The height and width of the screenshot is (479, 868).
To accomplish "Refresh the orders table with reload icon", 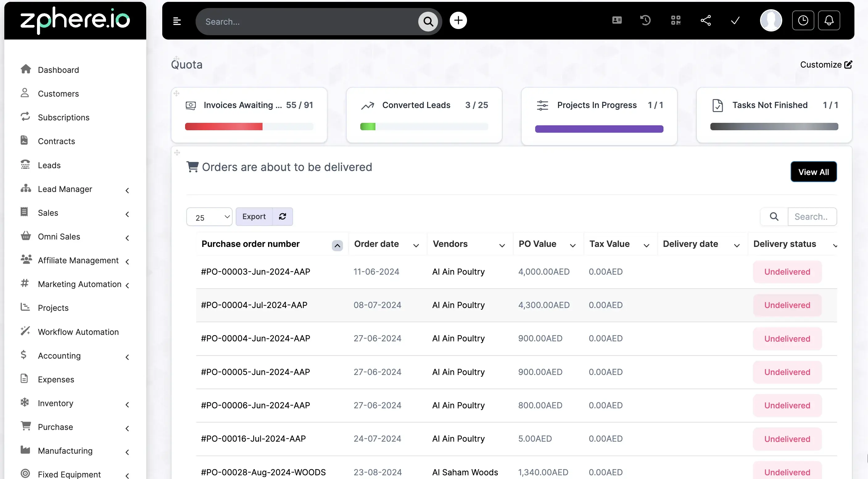I will tap(283, 216).
